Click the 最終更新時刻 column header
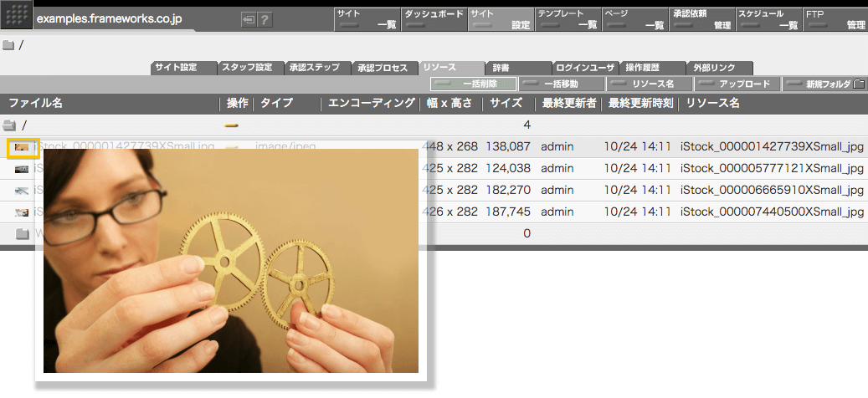 (641, 104)
